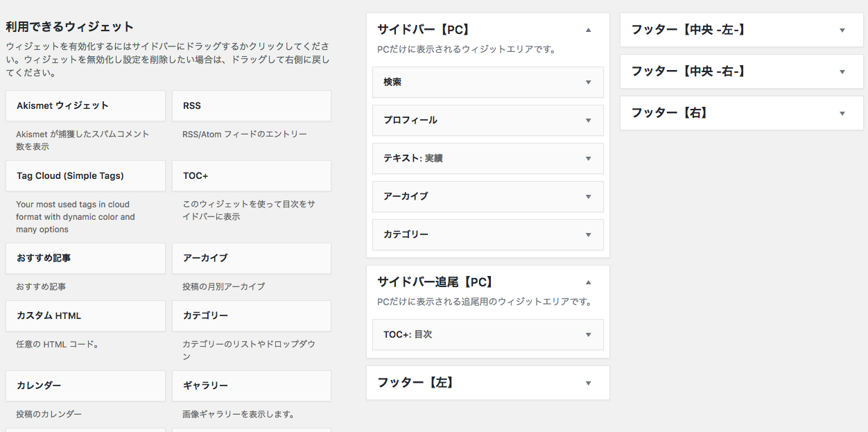This screenshot has width=868, height=432.
Task: Expand the 検索 widget arrow
Action: (x=589, y=82)
